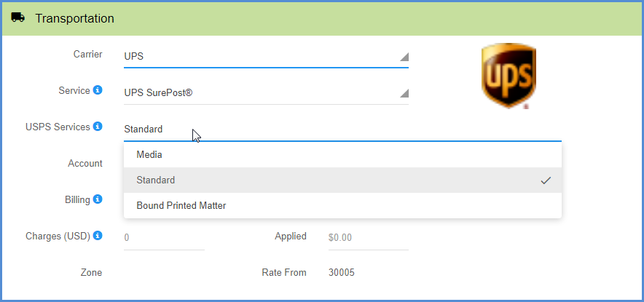Viewport: 644px width, 302px height.
Task: Choose the Bound Printed Matter option
Action: pyautogui.click(x=181, y=206)
